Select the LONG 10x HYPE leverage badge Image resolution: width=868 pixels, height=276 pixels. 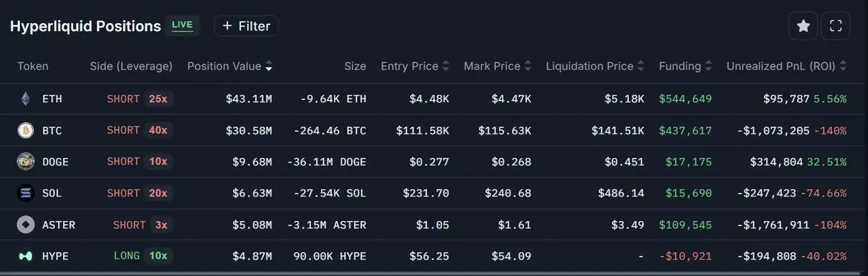click(x=140, y=256)
